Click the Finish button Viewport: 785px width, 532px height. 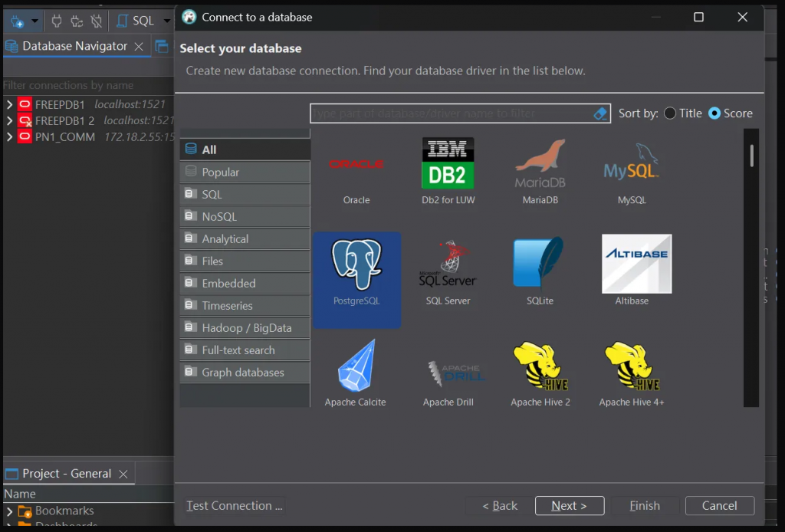[644, 505]
